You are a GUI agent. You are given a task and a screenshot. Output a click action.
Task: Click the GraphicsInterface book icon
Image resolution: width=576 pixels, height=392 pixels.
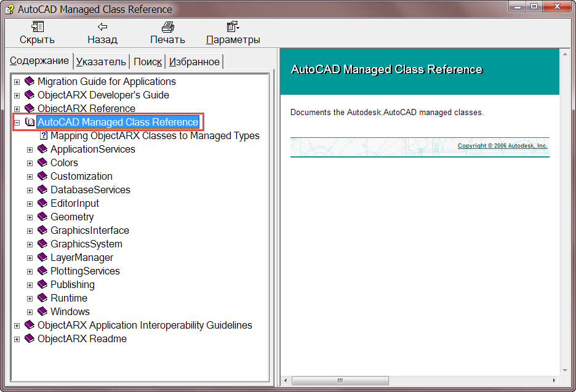click(x=42, y=230)
